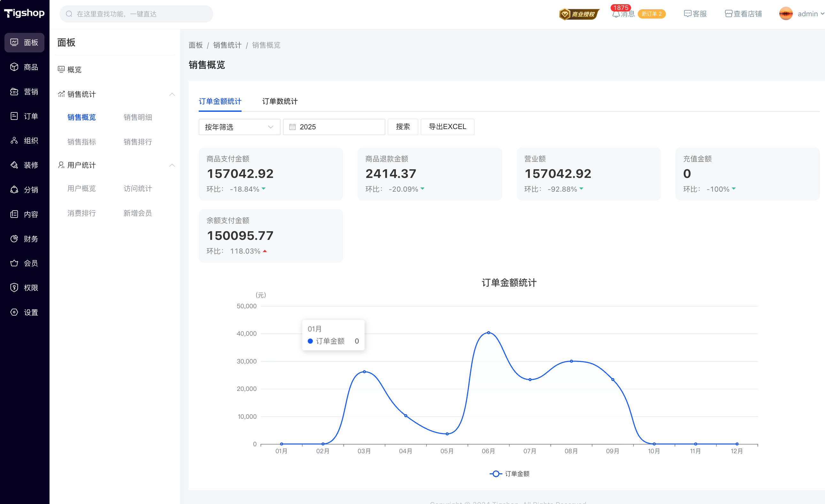Click the 03月 data point on chart
Image resolution: width=825 pixels, height=504 pixels.
364,372
